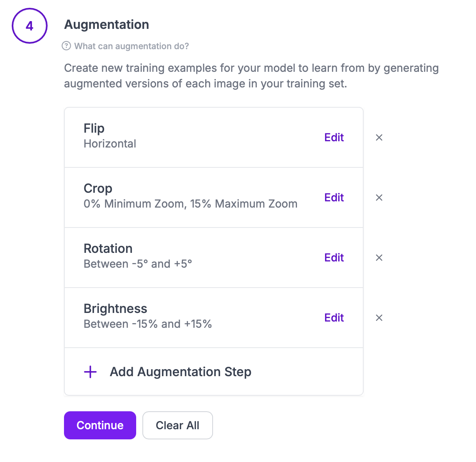
Task: Click the Augmentation section heading
Action: [107, 25]
